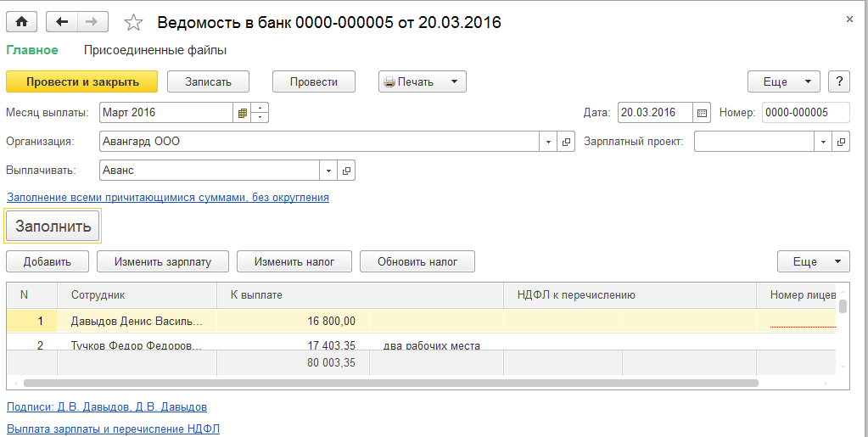Add document to favorites with star icon
The height and width of the screenshot is (437, 868).
tap(133, 23)
